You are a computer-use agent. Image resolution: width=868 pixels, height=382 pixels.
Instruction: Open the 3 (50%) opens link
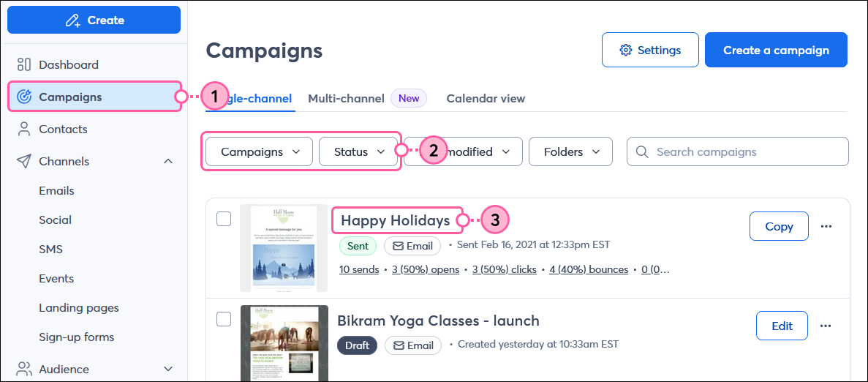(x=426, y=269)
